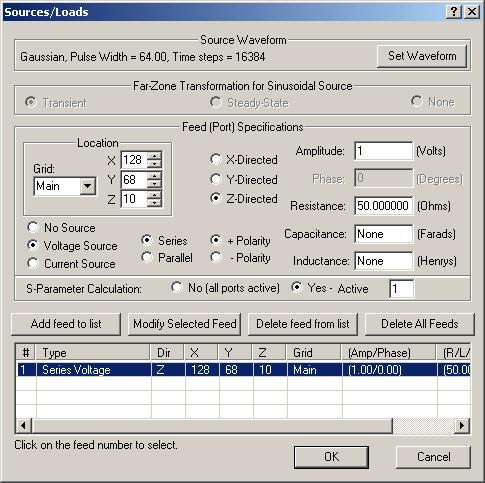Click the feed list scroll right arrow
485x483 pixels.
pyautogui.click(x=462, y=425)
